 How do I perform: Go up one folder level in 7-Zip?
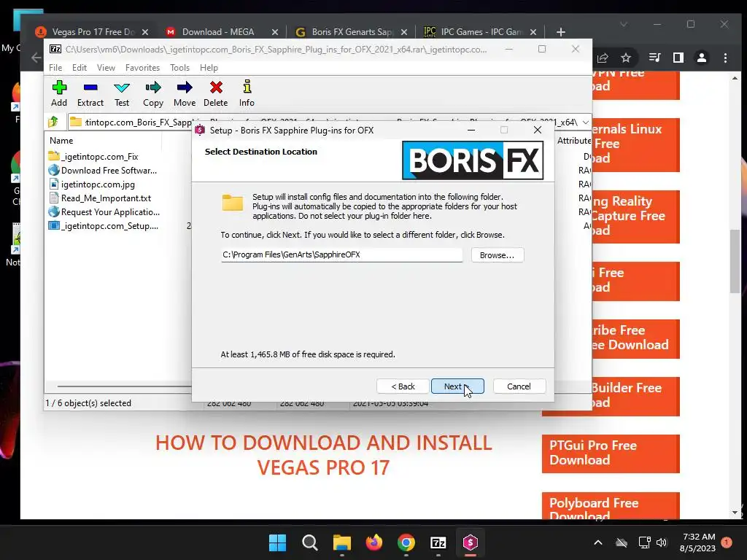coord(53,122)
